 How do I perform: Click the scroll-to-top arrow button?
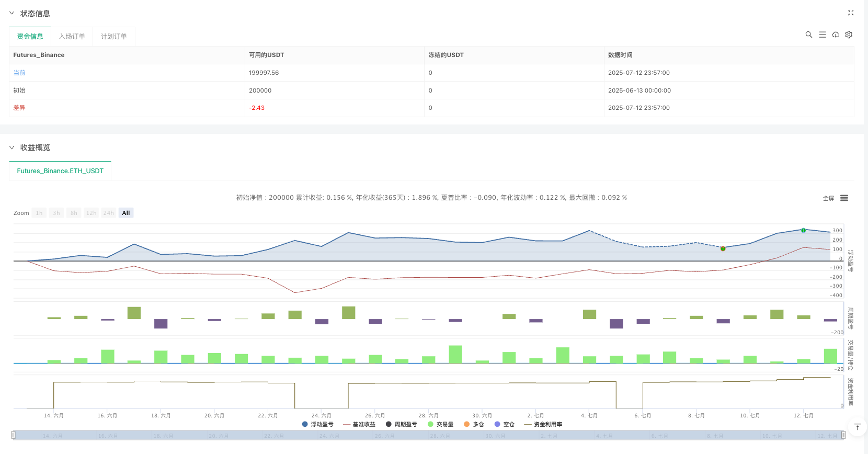(857, 427)
